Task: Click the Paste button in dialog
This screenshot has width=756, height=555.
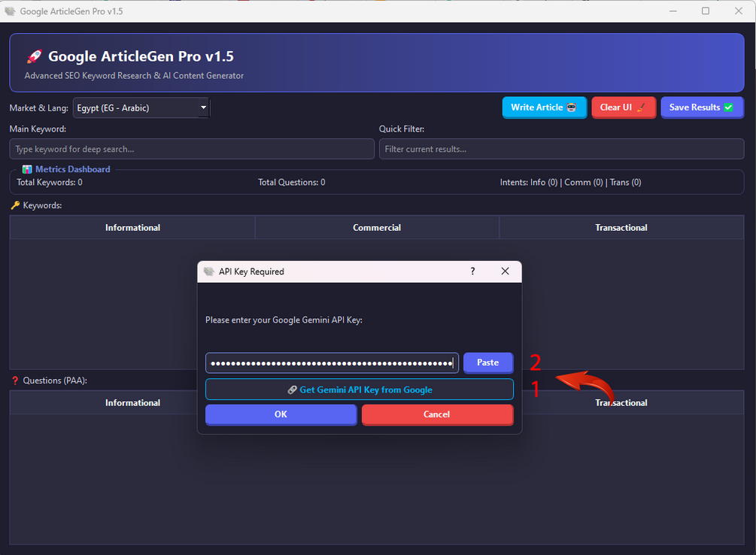Action: 488,362
